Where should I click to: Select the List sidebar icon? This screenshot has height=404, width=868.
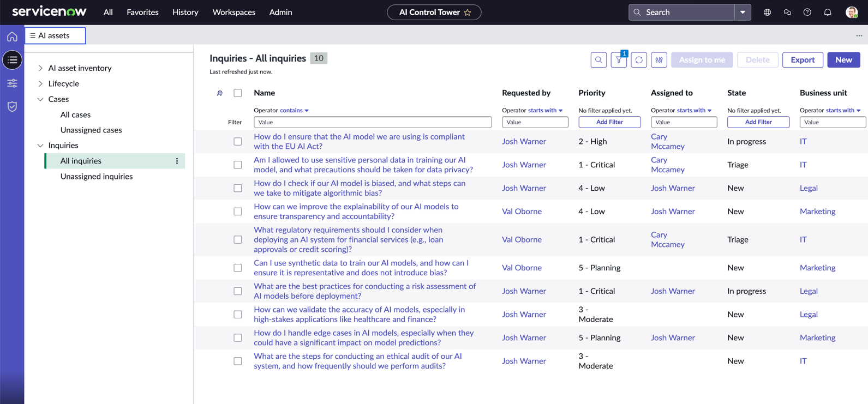(12, 60)
